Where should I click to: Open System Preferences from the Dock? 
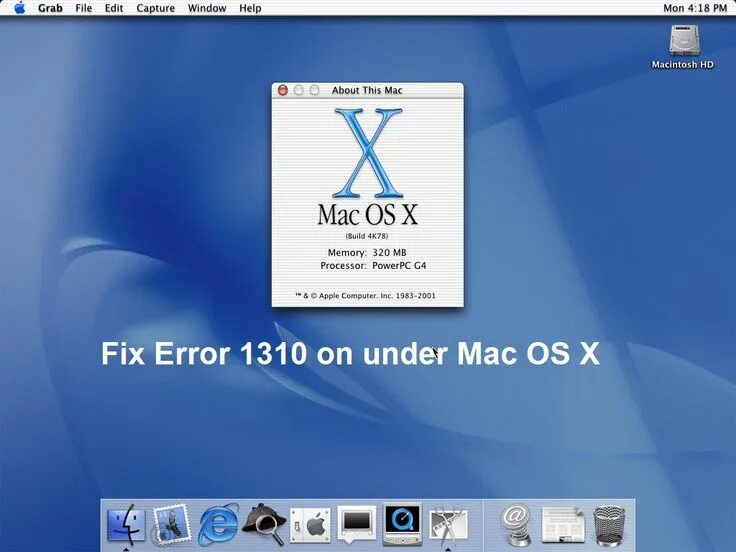coord(310,525)
